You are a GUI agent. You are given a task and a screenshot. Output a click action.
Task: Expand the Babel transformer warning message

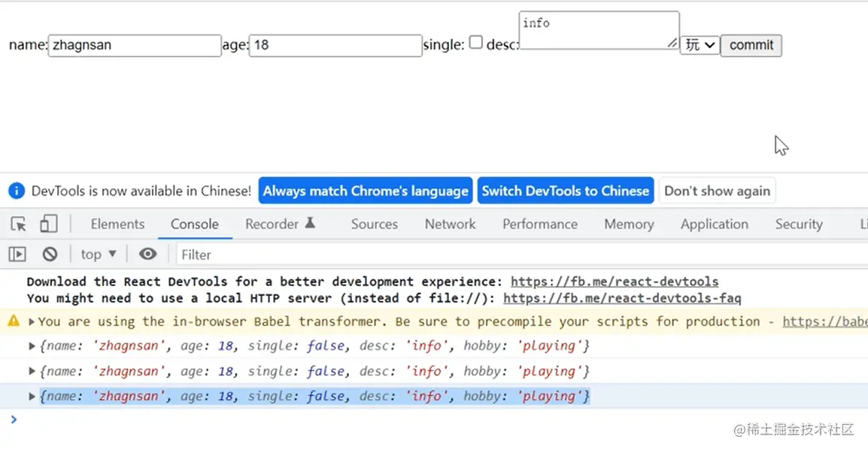[x=32, y=321]
